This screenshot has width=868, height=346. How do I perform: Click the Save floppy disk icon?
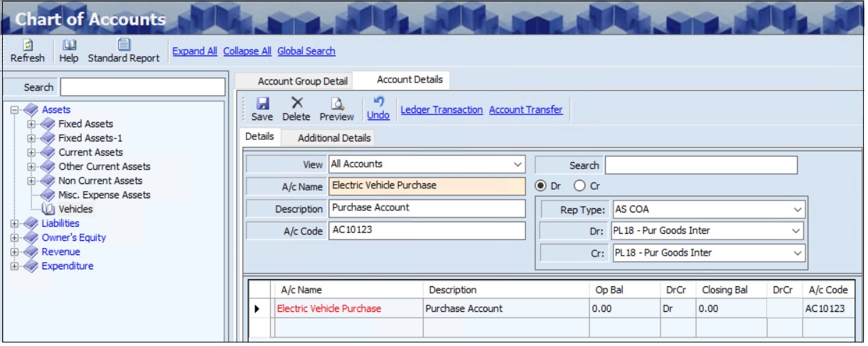262,104
